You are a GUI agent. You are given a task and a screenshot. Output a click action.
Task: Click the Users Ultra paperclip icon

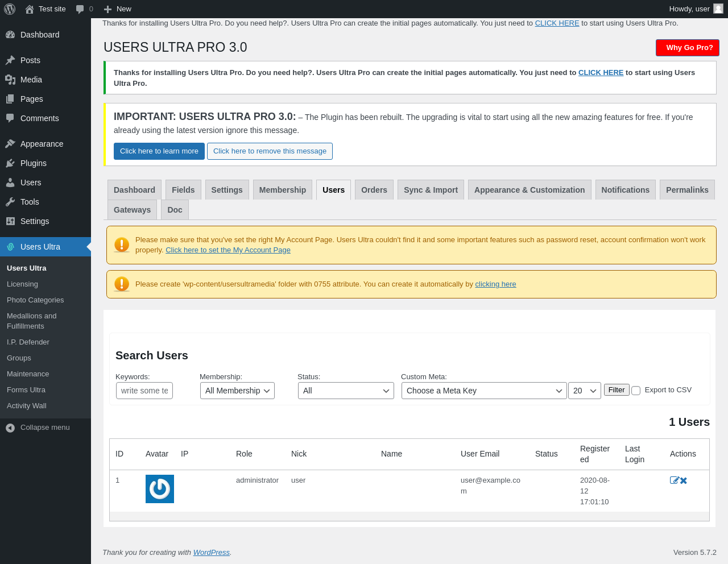10,247
